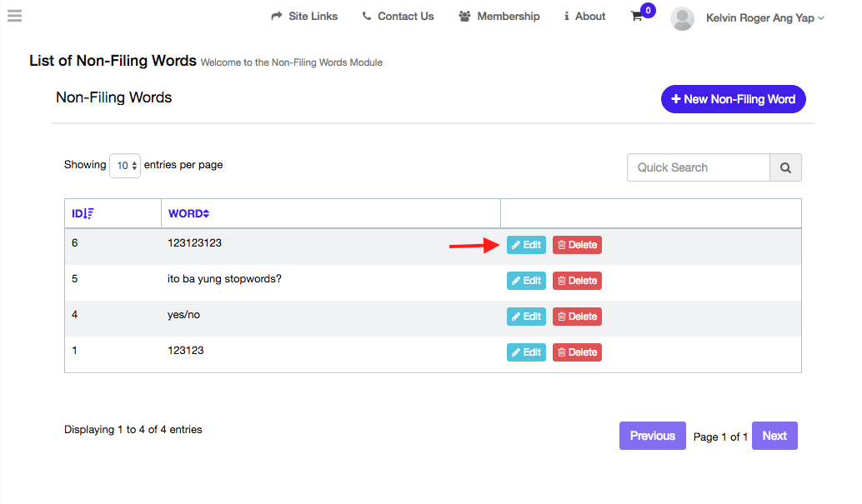Viewport: 862px width, 504px height.
Task: Open the About page
Action: coord(584,17)
